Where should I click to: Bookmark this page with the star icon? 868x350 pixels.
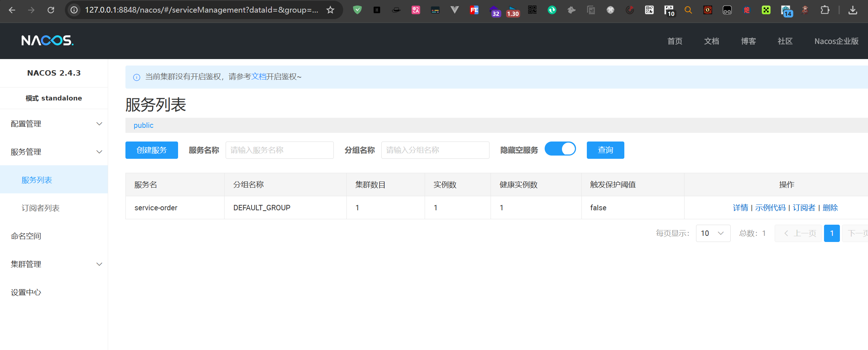(x=330, y=10)
